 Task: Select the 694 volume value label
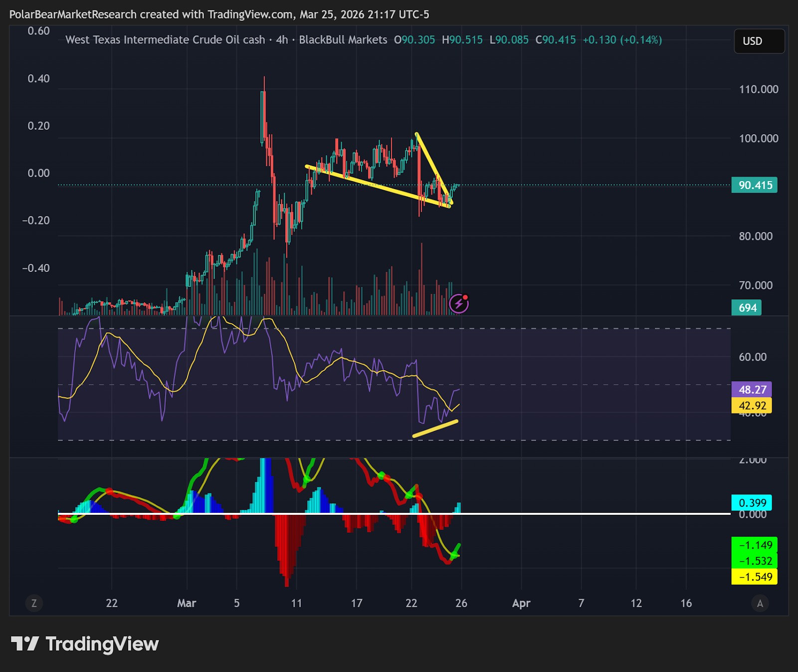(x=747, y=308)
